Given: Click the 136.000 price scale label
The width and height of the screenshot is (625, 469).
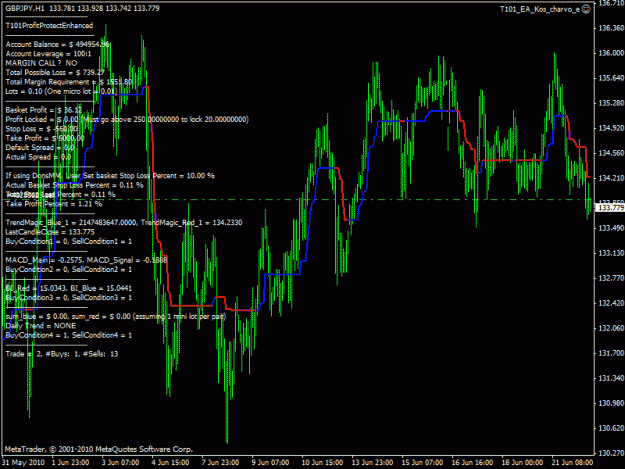Looking at the screenshot, I should [x=611, y=53].
